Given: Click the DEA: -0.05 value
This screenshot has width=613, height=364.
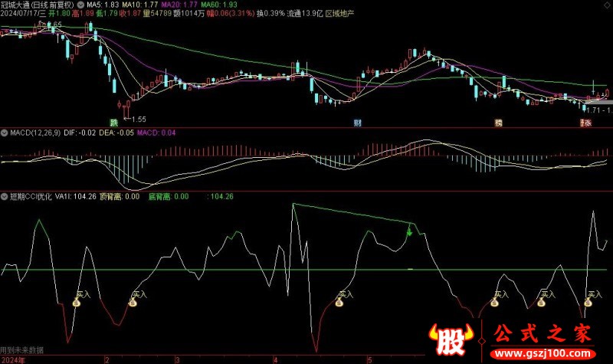Looking at the screenshot, I should click(116, 133).
